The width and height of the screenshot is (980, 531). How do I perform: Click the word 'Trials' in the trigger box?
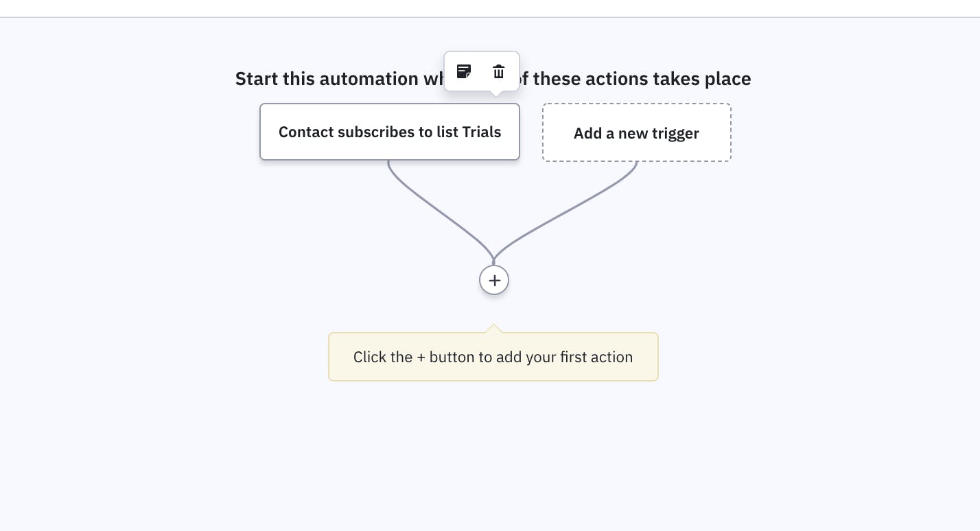click(482, 132)
